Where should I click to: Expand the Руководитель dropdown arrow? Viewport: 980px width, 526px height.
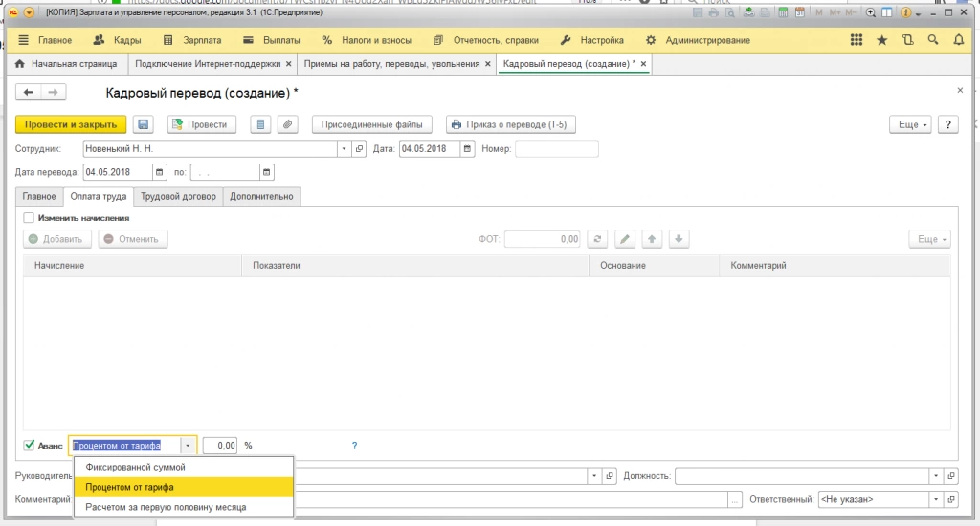click(x=594, y=476)
